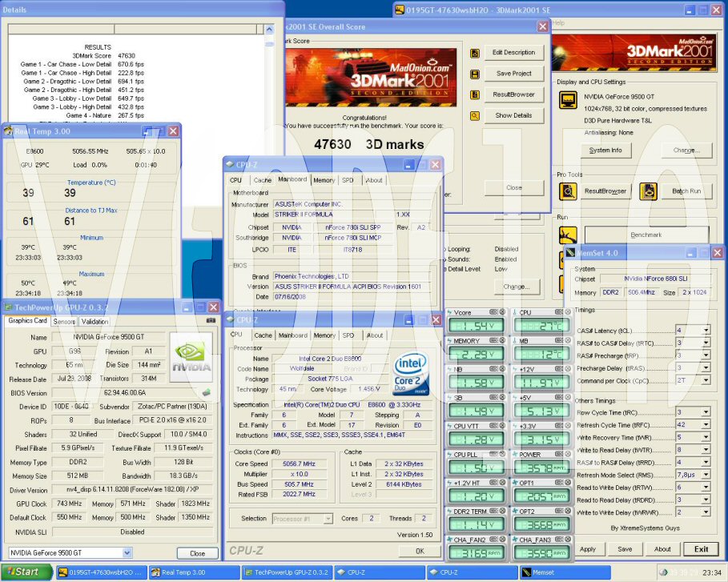Open the GPU selector dropdown in GPU-Z
This screenshot has height=582, width=728.
(x=127, y=552)
